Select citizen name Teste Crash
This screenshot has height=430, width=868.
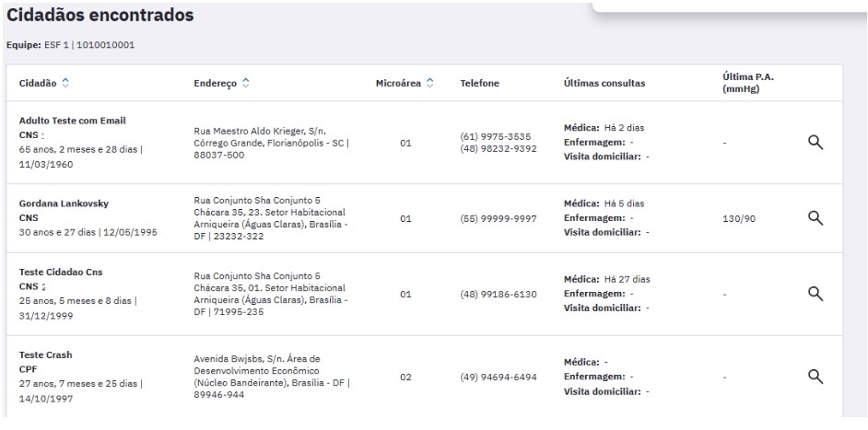pos(45,354)
